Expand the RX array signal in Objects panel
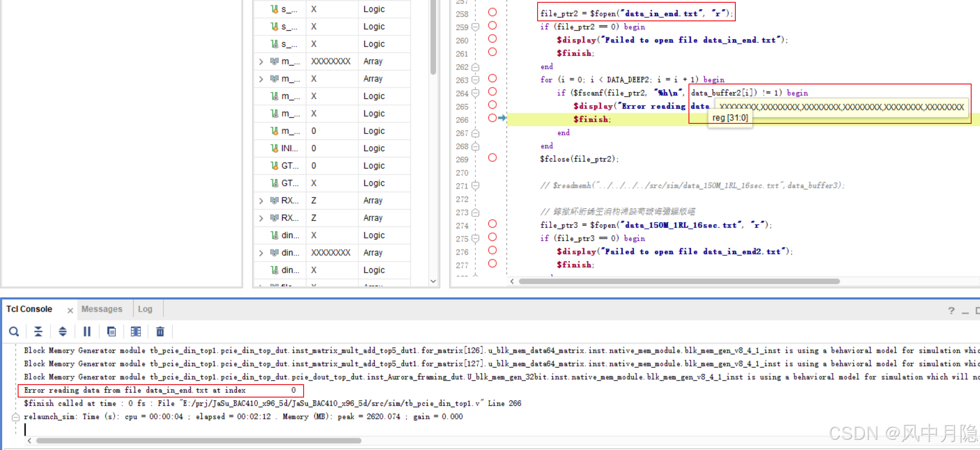 260,200
